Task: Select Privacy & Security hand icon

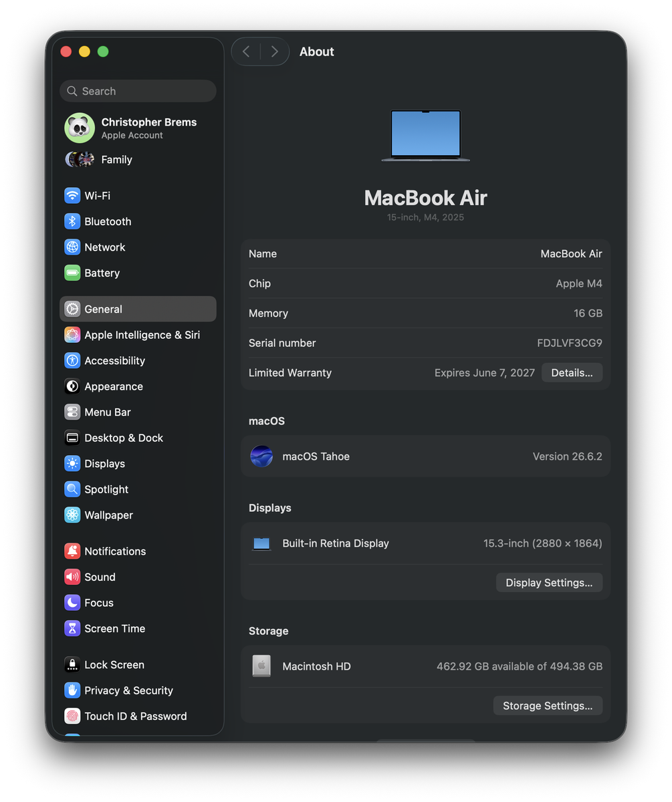Action: point(72,690)
